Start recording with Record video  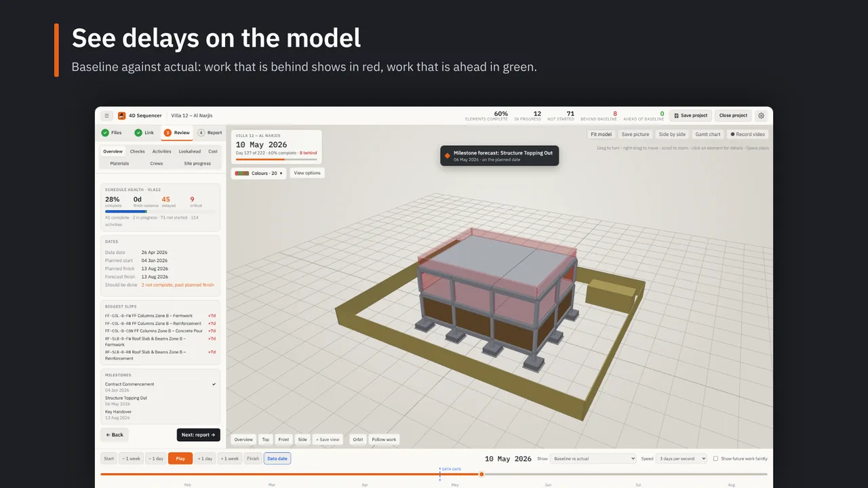point(747,134)
